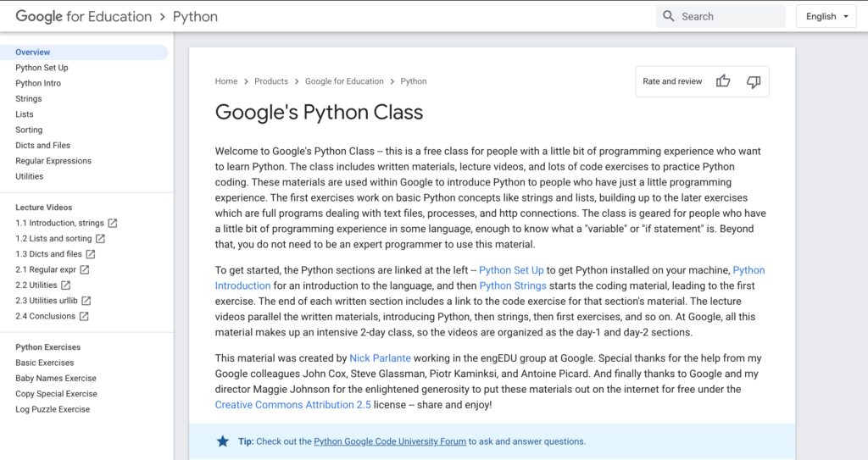Image resolution: width=868 pixels, height=460 pixels.
Task: Open lecture video 2.2 Utilities
Action: [x=36, y=285]
